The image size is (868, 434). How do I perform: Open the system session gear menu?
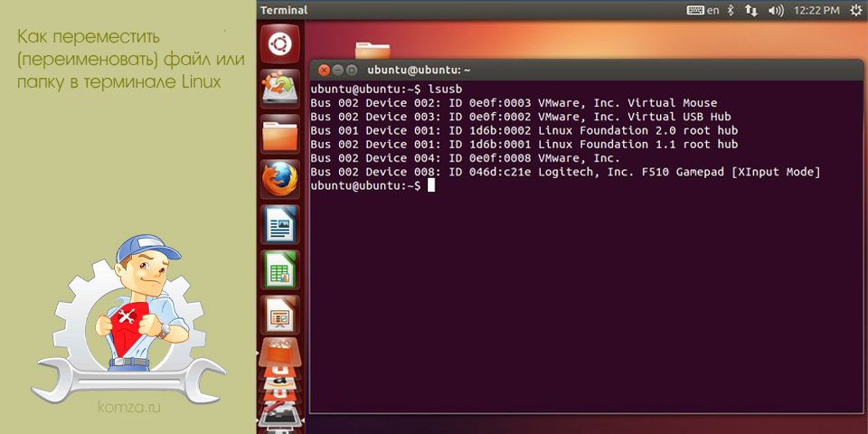[857, 10]
